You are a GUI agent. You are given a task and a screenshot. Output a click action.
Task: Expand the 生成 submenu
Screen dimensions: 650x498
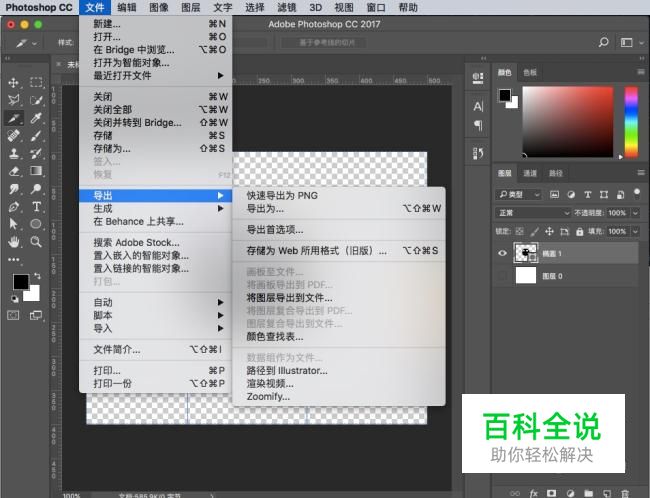pos(155,208)
